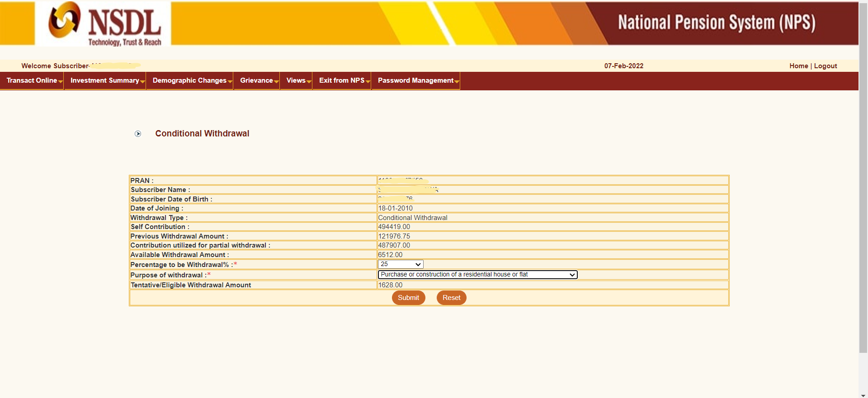This screenshot has width=868, height=398.
Task: Open the Transact Online menu
Action: pyautogui.click(x=32, y=81)
